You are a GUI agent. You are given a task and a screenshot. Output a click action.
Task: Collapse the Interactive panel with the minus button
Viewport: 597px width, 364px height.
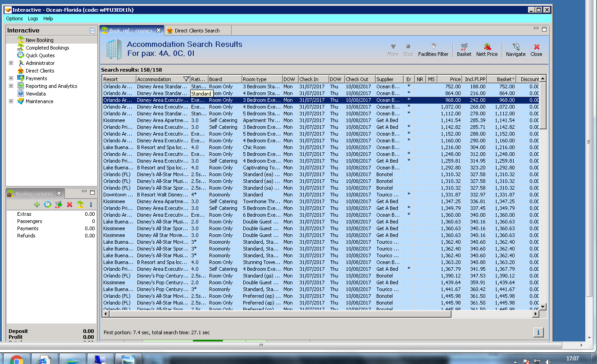click(92, 31)
